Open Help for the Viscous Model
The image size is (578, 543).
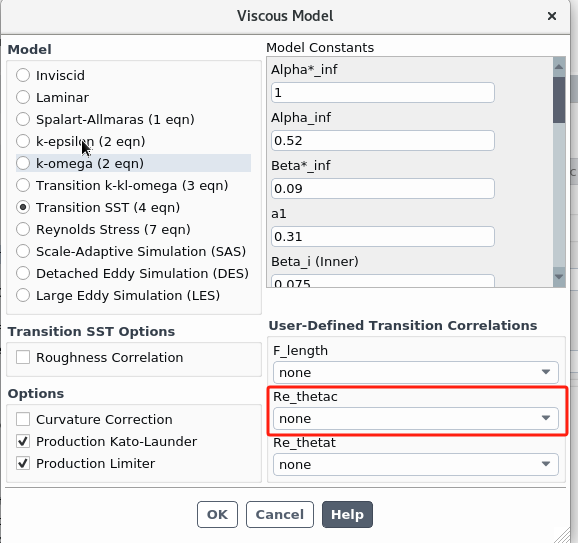(x=347, y=514)
